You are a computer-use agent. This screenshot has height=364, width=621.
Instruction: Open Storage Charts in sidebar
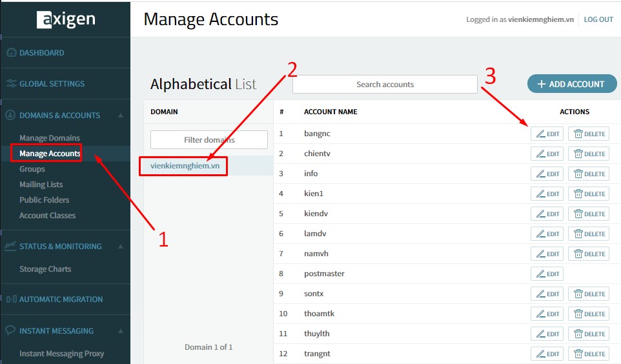point(45,269)
